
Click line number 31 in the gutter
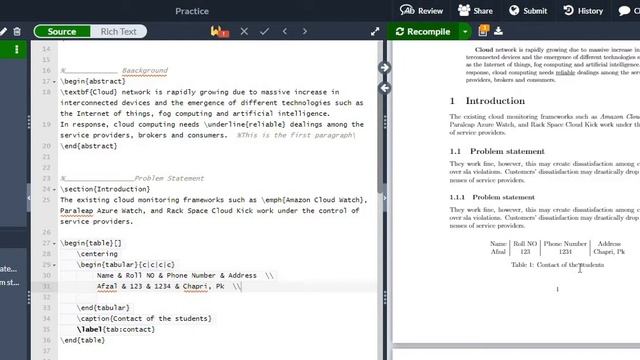coord(46,286)
